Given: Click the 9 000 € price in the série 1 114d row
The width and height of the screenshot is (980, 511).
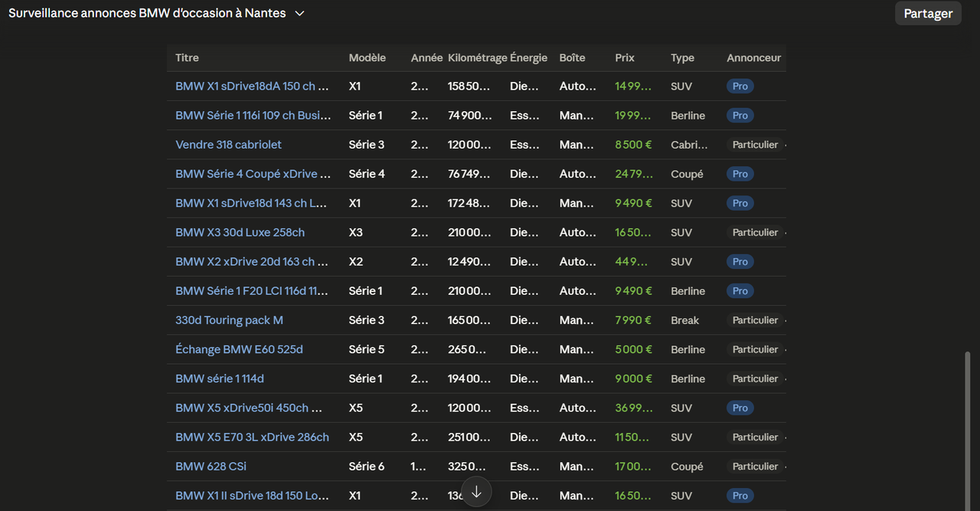Looking at the screenshot, I should pos(634,378).
